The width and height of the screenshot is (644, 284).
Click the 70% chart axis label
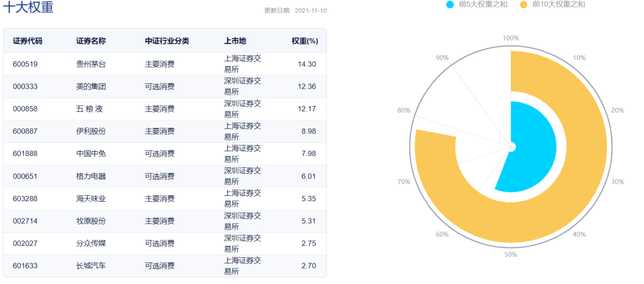(404, 182)
